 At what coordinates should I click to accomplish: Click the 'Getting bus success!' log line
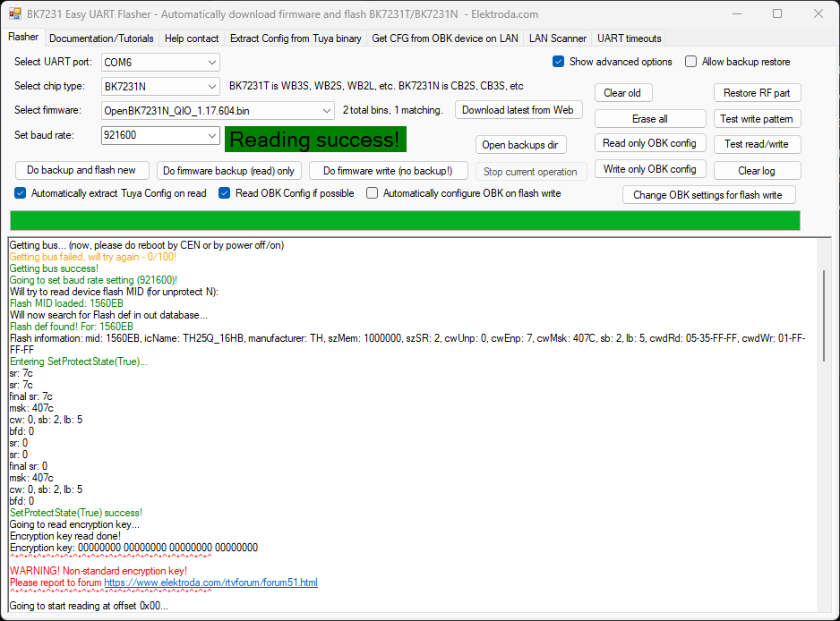click(54, 268)
